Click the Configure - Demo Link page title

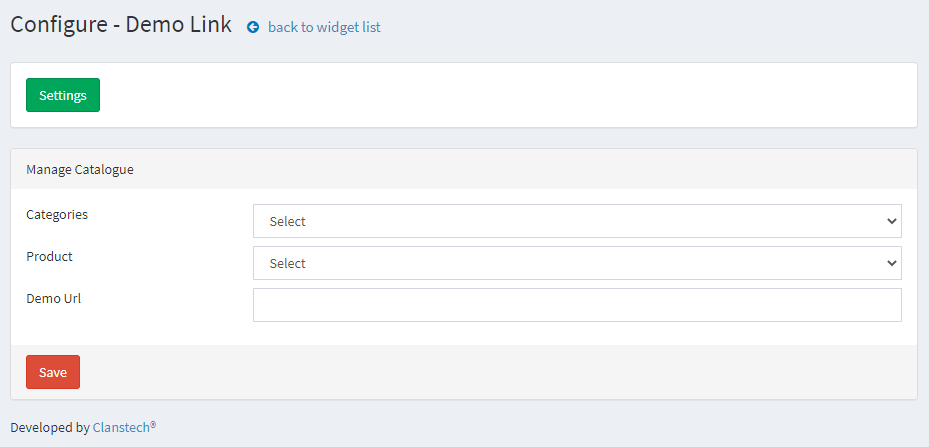121,25
